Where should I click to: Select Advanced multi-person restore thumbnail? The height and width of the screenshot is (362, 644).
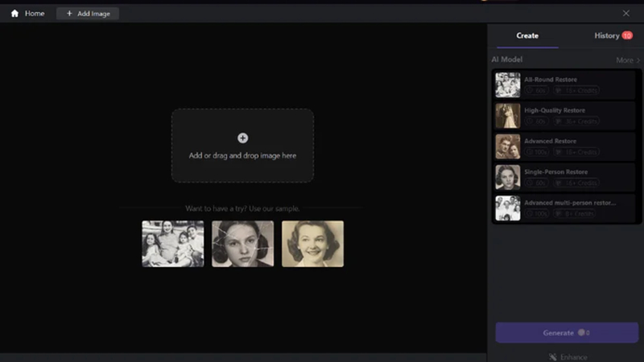coord(508,208)
